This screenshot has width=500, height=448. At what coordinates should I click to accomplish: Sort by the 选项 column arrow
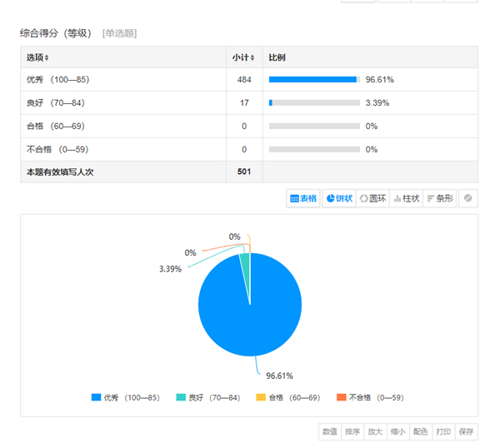coord(47,57)
